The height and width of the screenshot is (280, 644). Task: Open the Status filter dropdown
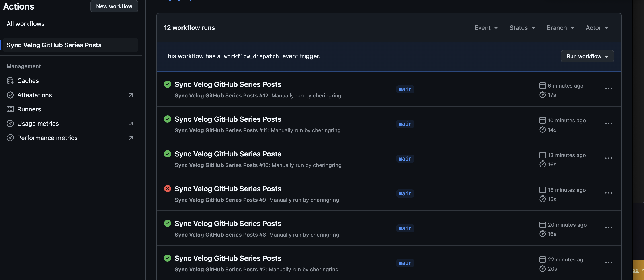point(522,28)
